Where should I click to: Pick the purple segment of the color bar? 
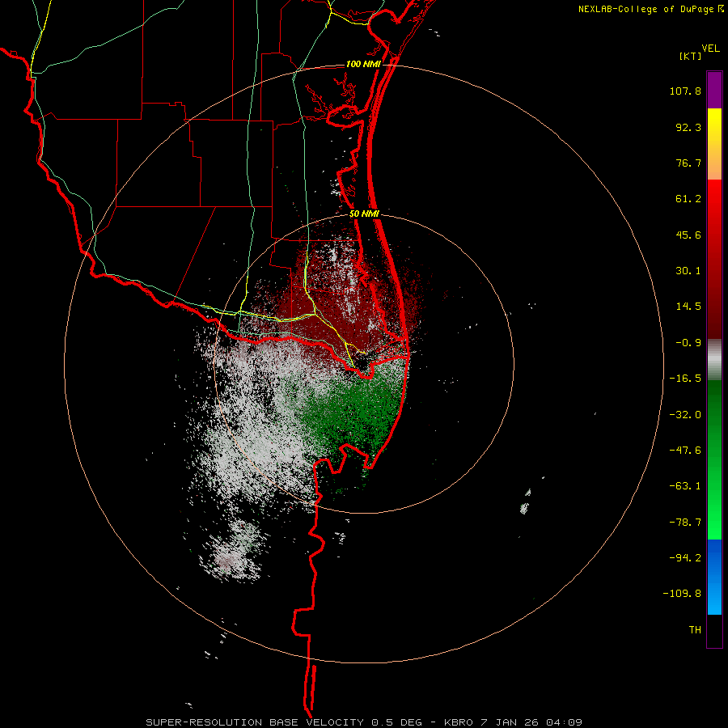pyautogui.click(x=714, y=90)
